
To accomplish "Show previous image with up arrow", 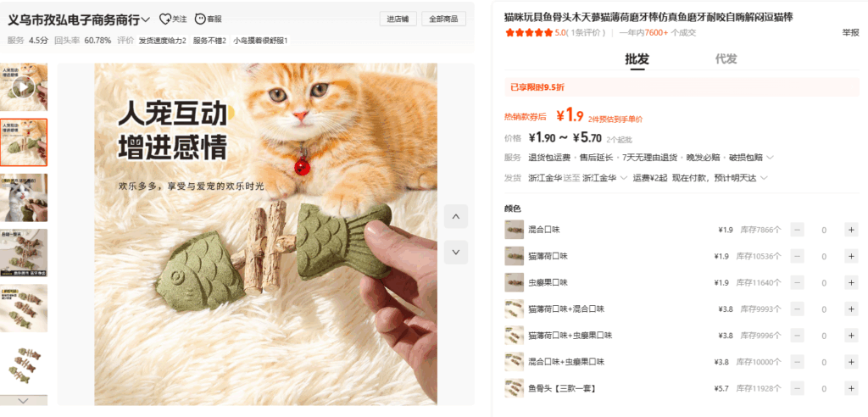I will [455, 216].
